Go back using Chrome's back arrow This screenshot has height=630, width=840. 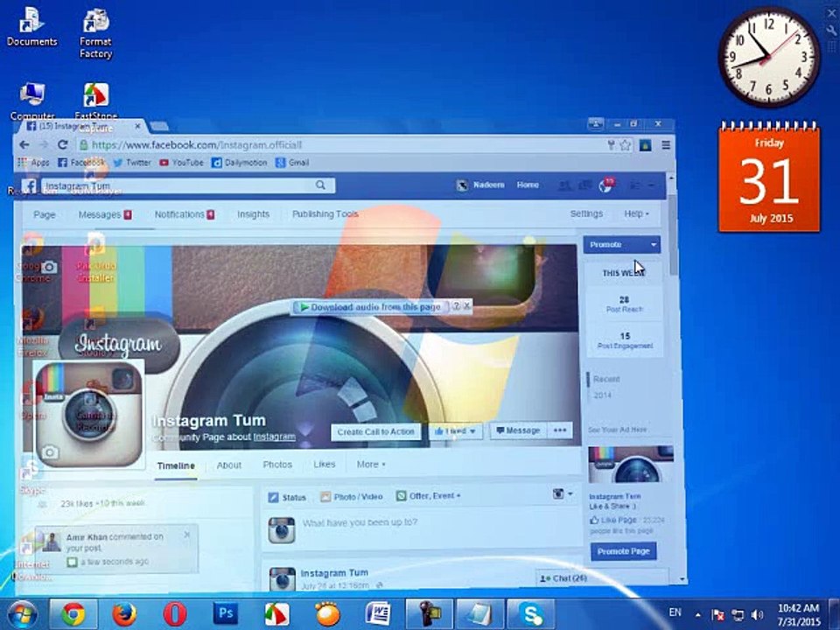(x=24, y=144)
